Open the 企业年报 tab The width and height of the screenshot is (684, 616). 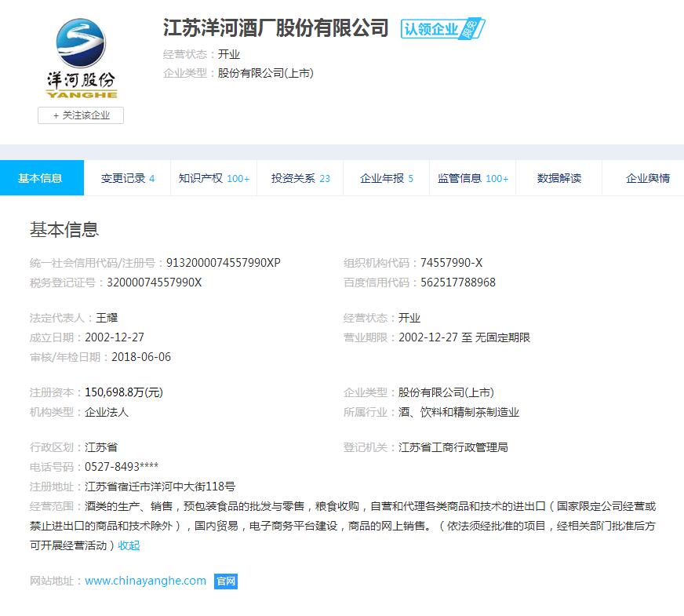pos(387,178)
